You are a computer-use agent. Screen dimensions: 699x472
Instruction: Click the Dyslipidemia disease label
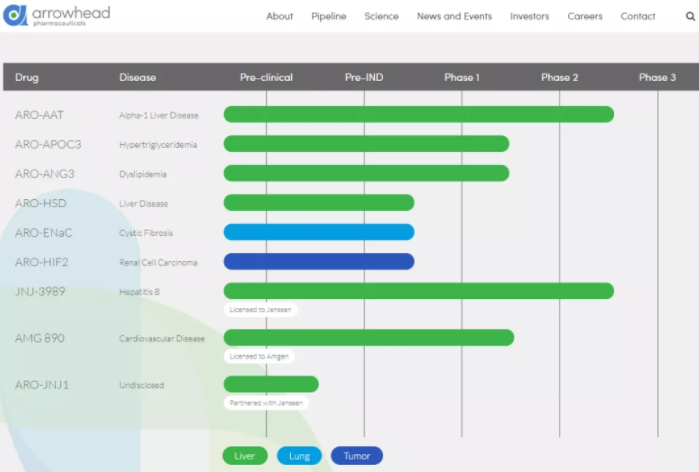tap(143, 174)
